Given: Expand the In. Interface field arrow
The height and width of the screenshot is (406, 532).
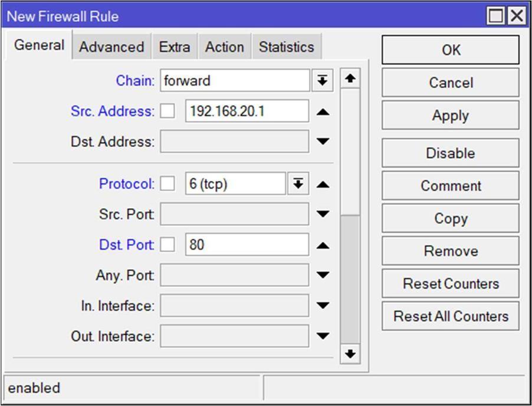Looking at the screenshot, I should (x=323, y=306).
